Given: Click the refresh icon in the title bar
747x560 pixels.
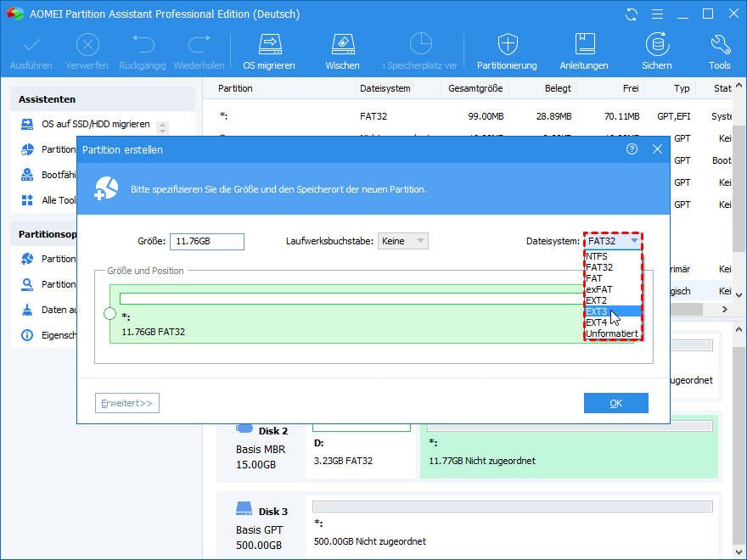Looking at the screenshot, I should click(632, 14).
